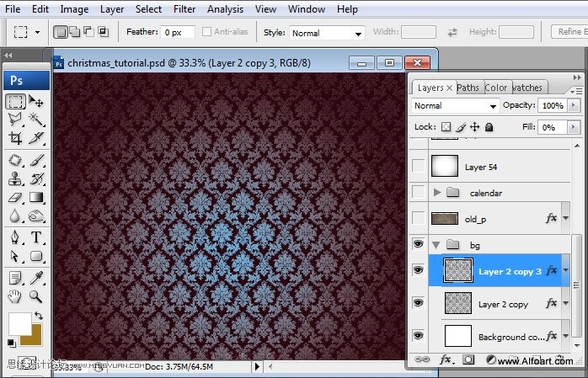Screen dimensions: 588x378
Task: Switch to the Paths tab
Action: click(468, 88)
